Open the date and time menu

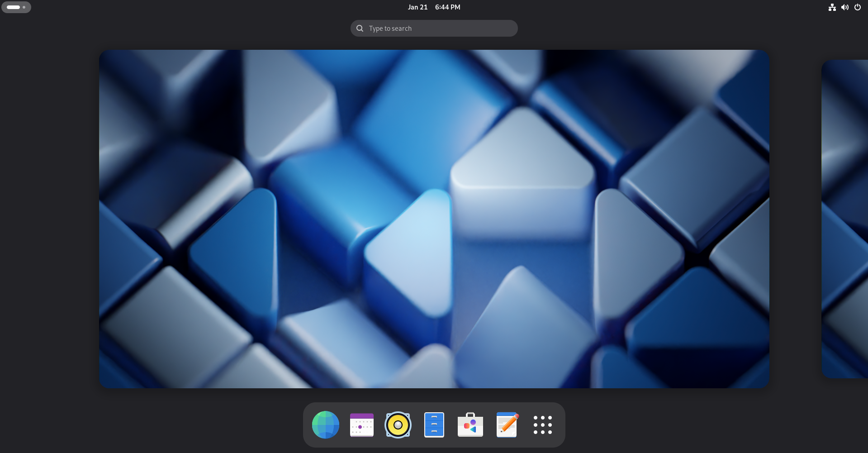[434, 7]
